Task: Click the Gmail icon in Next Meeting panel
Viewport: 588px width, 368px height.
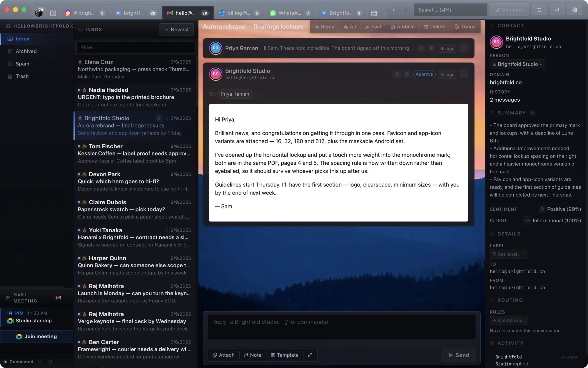Action: pyautogui.click(x=58, y=298)
